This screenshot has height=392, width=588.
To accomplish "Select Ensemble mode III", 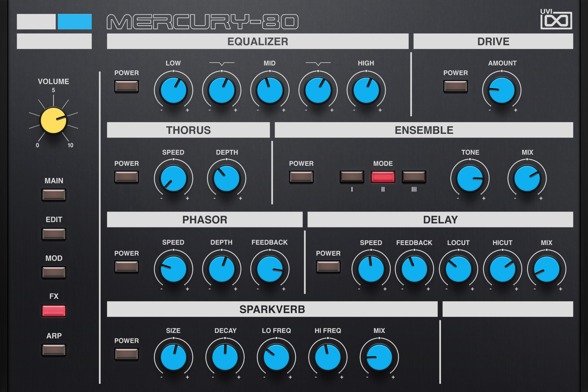I will coord(414,177).
